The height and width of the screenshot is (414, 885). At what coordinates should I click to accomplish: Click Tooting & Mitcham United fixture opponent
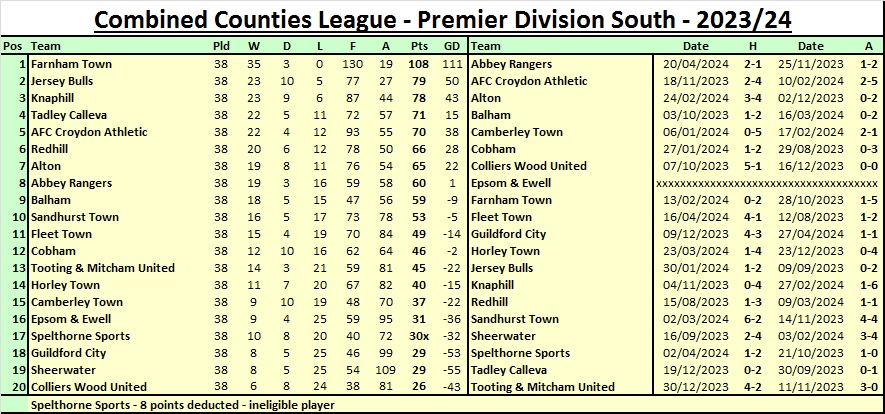tap(542, 387)
